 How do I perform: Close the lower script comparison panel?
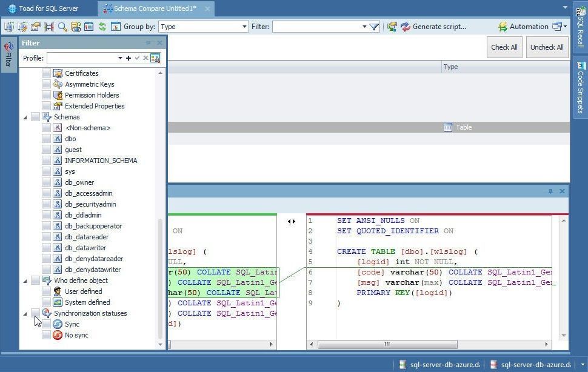click(x=562, y=191)
